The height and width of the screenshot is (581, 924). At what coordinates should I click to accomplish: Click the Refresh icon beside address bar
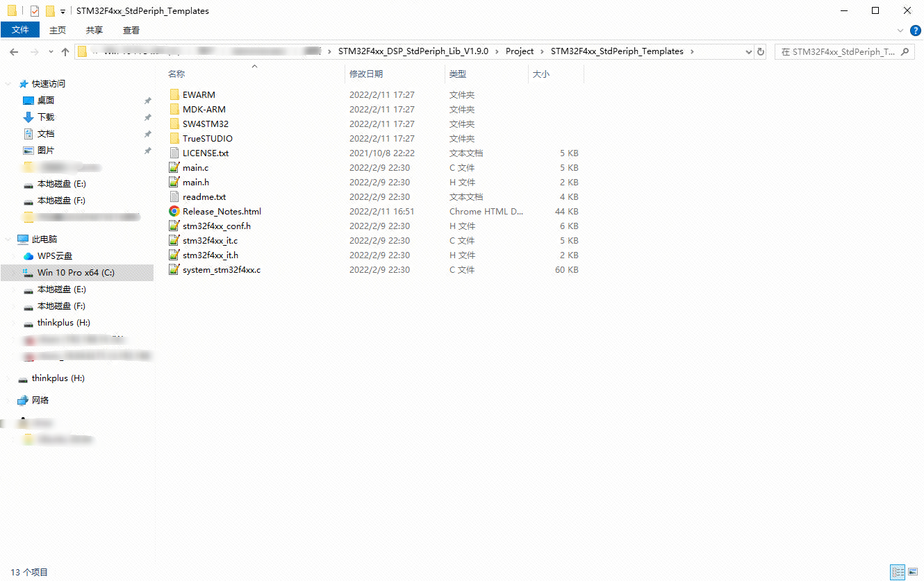[x=761, y=52]
